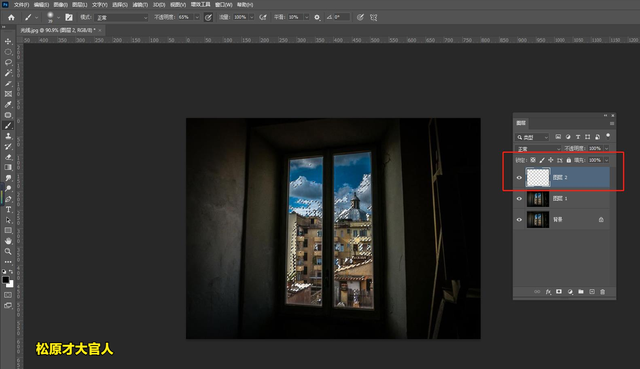Open layer fill dropdown arrow
The height and width of the screenshot is (369, 640).
coord(606,160)
